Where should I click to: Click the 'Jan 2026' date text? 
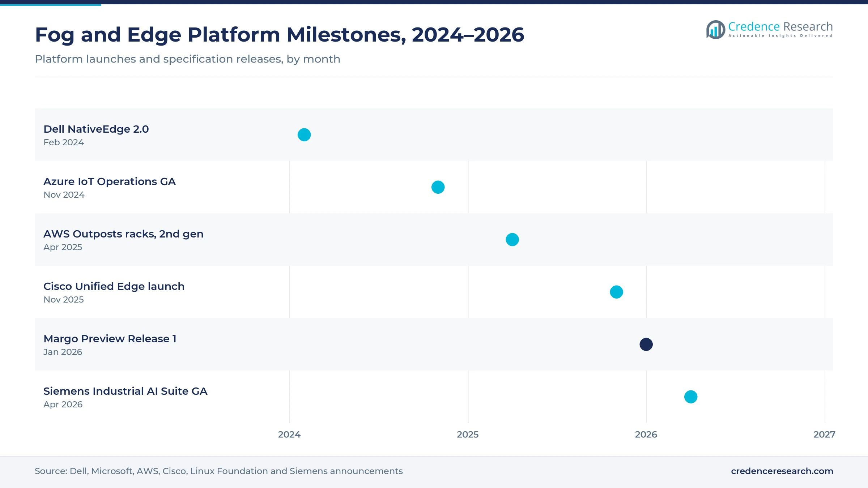pos(63,352)
